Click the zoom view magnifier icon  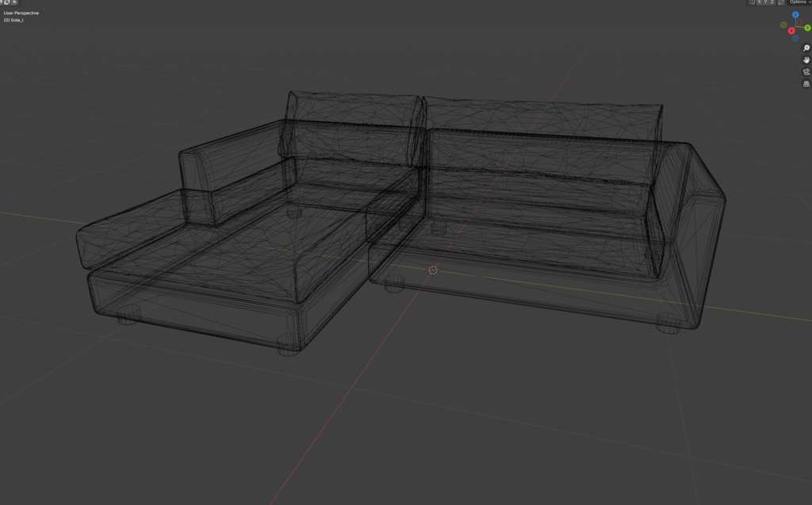tap(806, 48)
